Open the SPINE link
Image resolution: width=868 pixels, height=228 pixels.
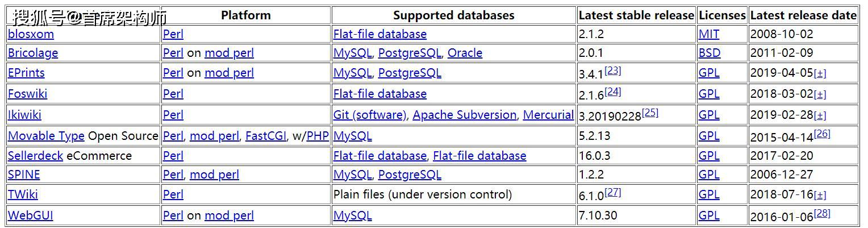(24, 175)
